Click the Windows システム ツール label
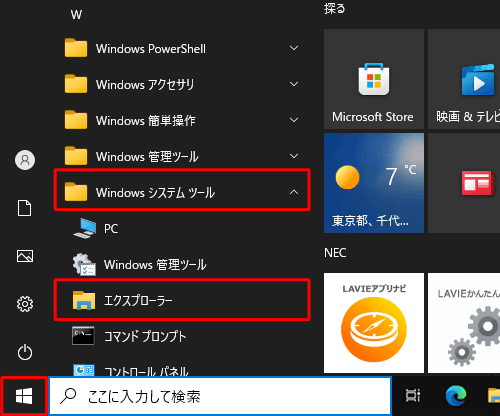This screenshot has width=500, height=416. pyautogui.click(x=155, y=192)
